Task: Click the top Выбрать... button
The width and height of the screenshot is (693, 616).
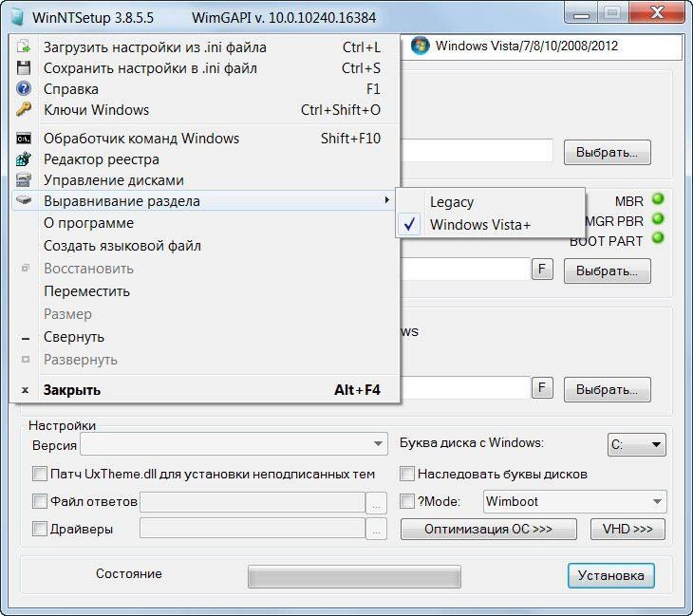Action: click(607, 153)
